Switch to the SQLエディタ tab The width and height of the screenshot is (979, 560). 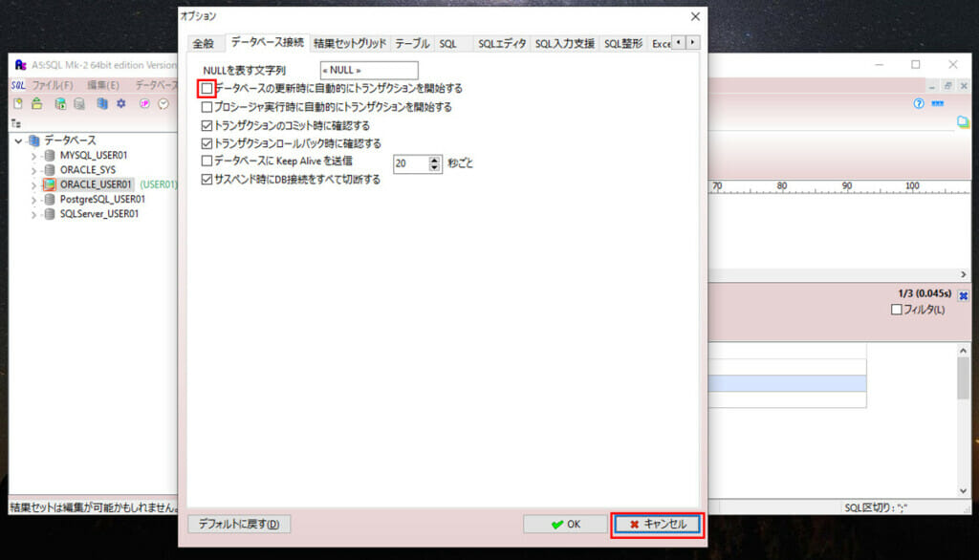pos(501,44)
